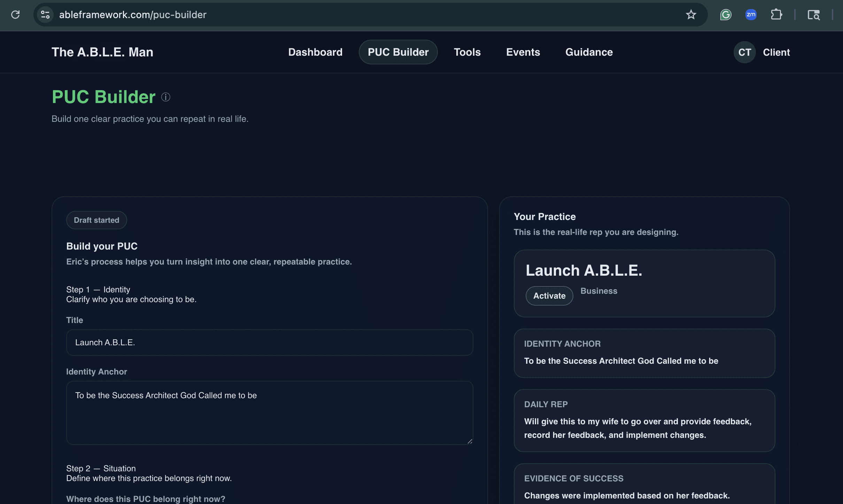Screen dimensions: 843x504
Task: Open the browser extensions puzzle icon
Action: pos(776,15)
